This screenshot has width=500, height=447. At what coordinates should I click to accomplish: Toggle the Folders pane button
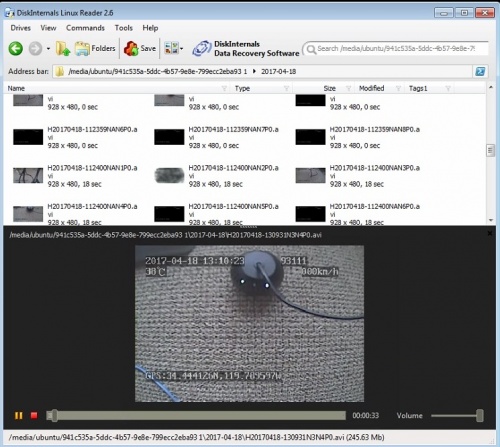tap(95, 49)
